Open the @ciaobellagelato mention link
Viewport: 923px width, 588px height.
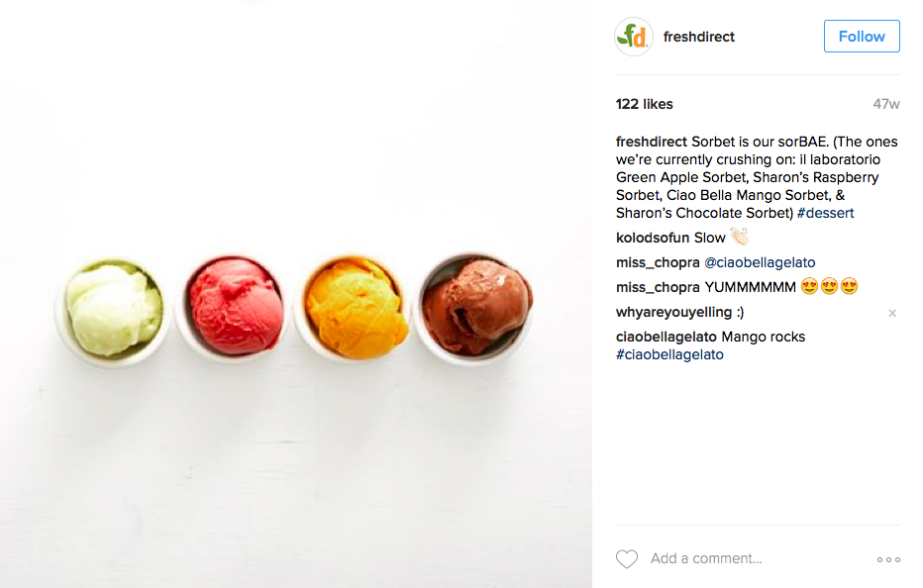pyautogui.click(x=760, y=262)
